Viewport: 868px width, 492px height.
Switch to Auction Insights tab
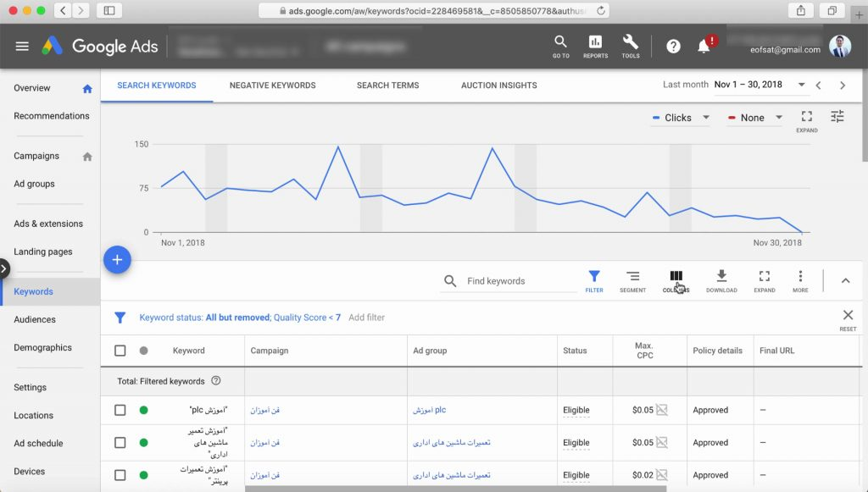[498, 86]
